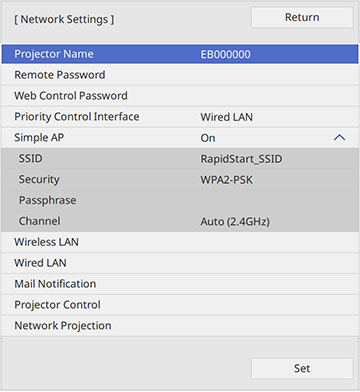Click the WPA2-PSK security value
Viewport: 360px width, 392px height.
[227, 180]
